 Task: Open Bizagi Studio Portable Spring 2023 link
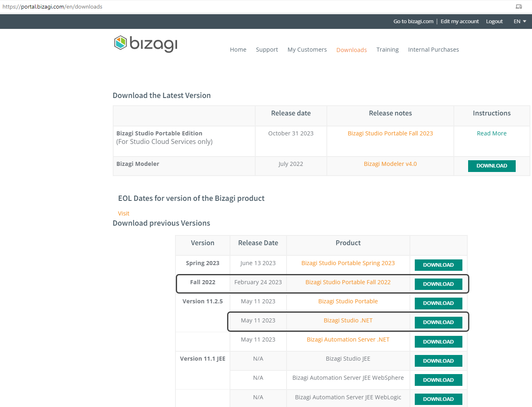click(x=348, y=263)
